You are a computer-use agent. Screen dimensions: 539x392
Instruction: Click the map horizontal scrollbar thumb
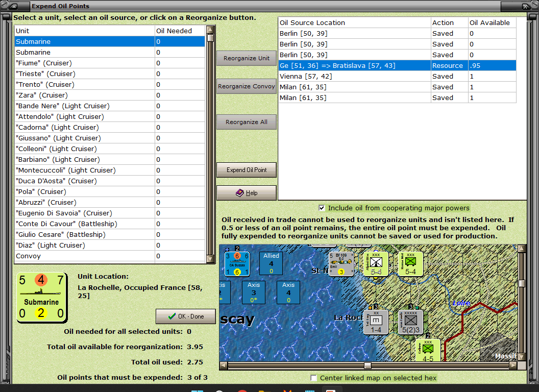tap(368, 365)
